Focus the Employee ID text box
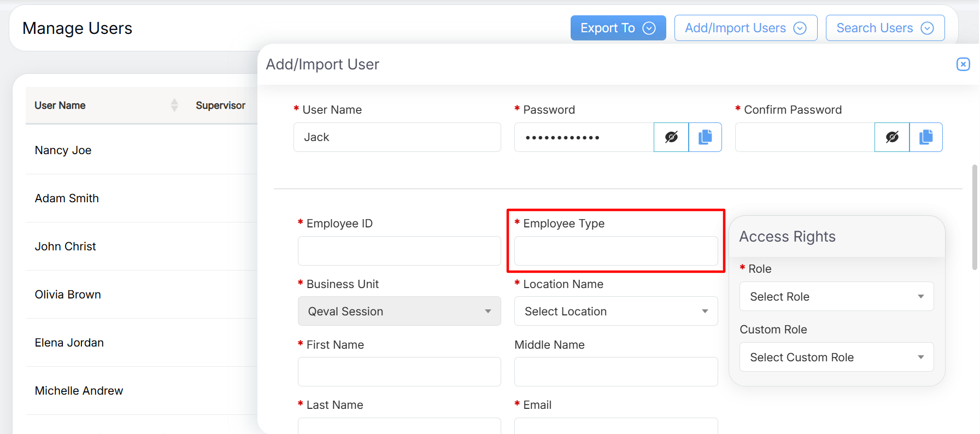980x434 pixels. [399, 251]
